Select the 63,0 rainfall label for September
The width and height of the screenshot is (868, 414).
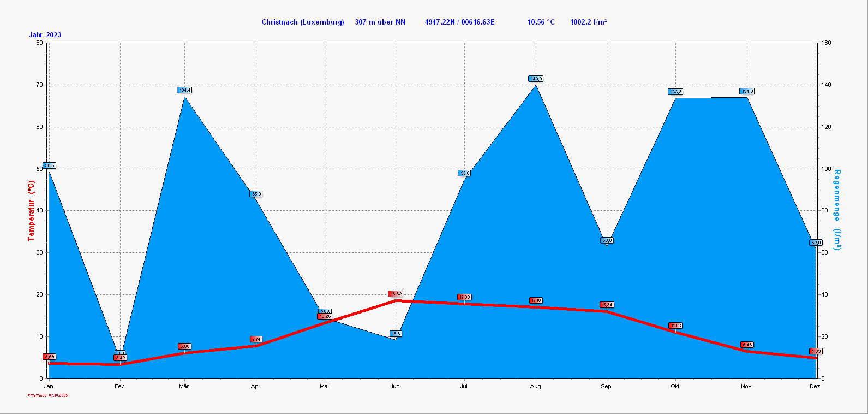[607, 240]
